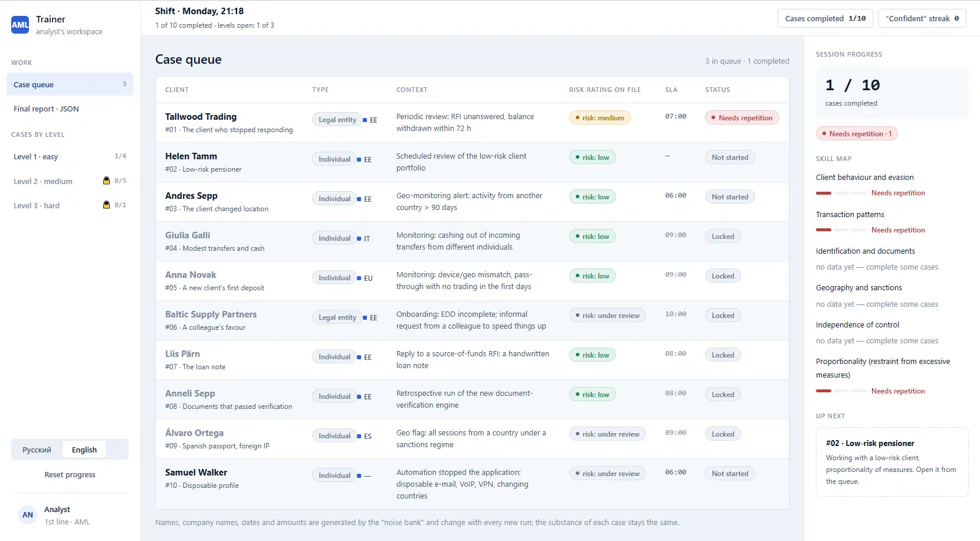Click the Locked status for Baltic Supply Partners

(723, 316)
